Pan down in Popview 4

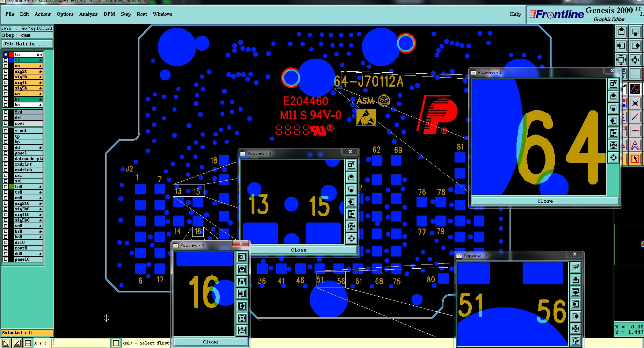242,281
